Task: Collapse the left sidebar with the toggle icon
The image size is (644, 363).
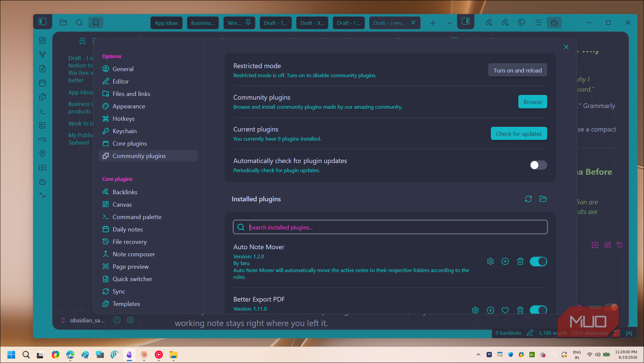Action: (x=43, y=21)
